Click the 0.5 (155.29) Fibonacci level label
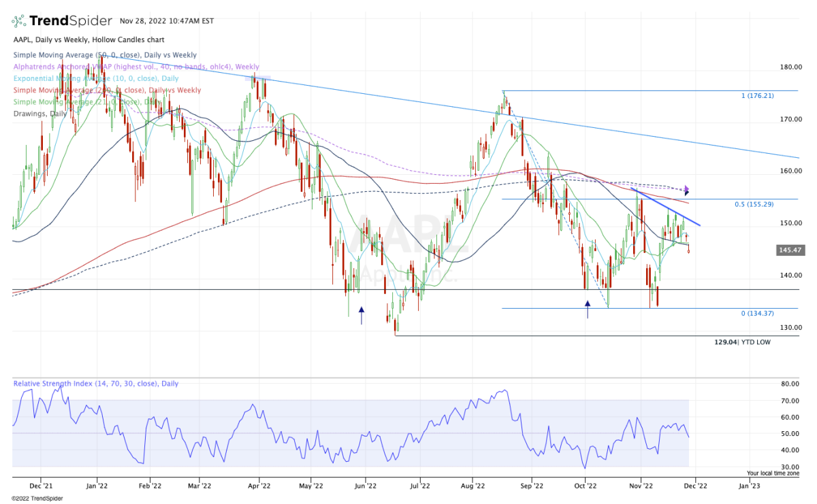This screenshot has height=504, width=817. (756, 204)
